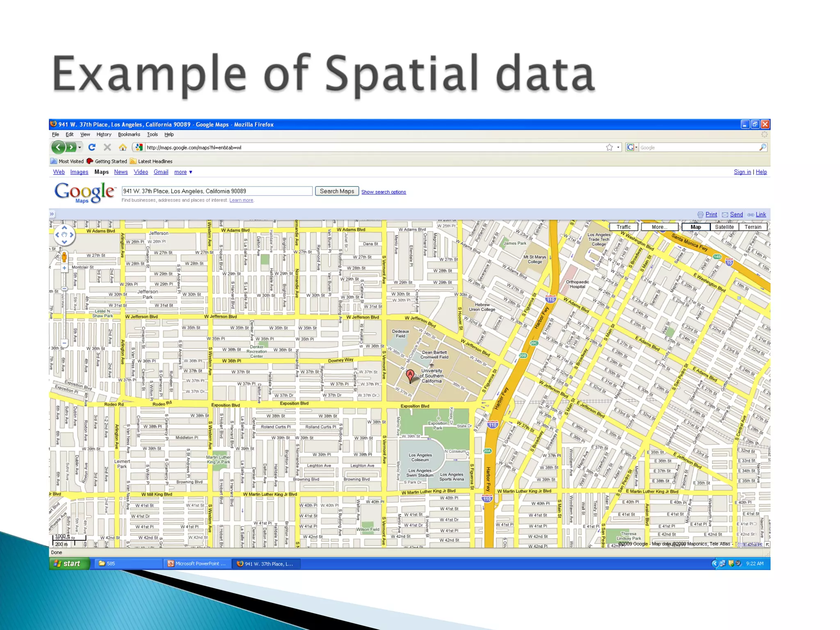The width and height of the screenshot is (840, 630).
Task: Open the History menu
Action: coord(104,135)
